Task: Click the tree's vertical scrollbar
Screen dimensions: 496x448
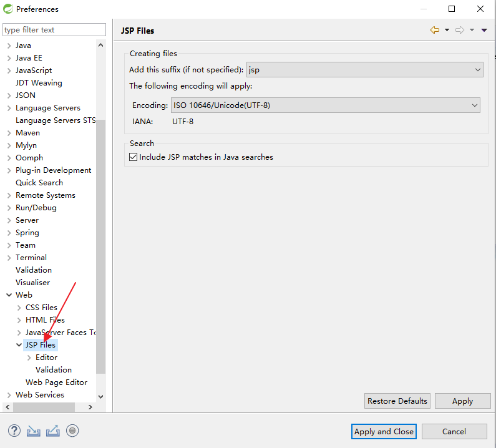Action: tap(101, 250)
